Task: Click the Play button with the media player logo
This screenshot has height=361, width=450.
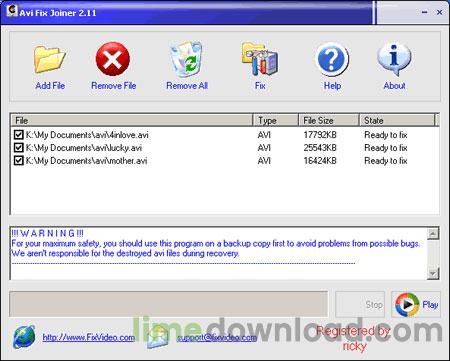Action: click(416, 304)
